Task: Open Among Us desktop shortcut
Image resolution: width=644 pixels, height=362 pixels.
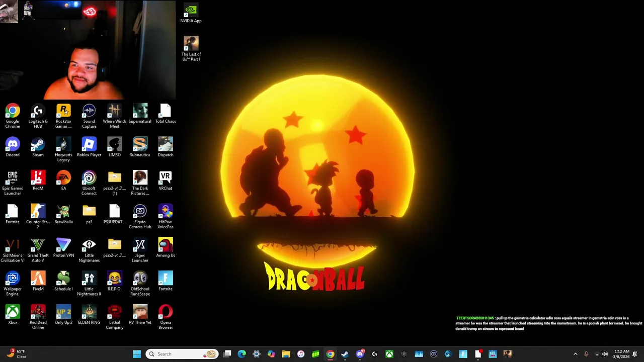Action: tap(166, 248)
